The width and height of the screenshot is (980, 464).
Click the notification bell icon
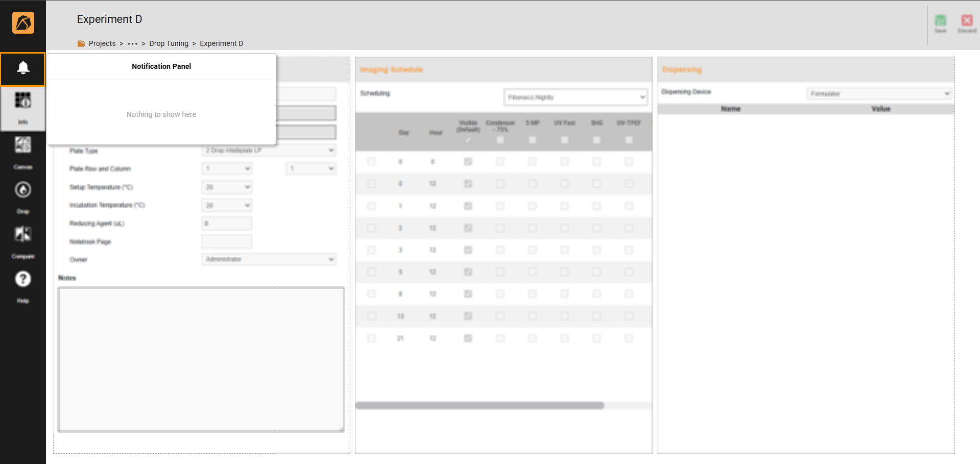coord(23,68)
